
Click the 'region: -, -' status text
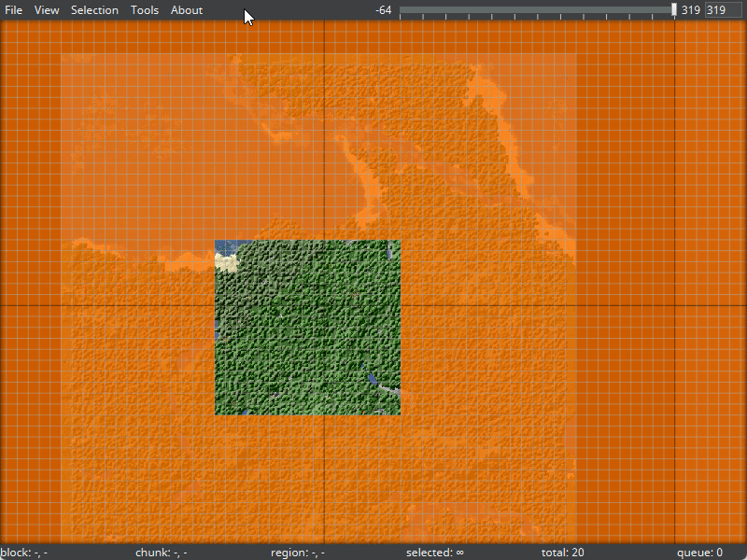point(298,553)
